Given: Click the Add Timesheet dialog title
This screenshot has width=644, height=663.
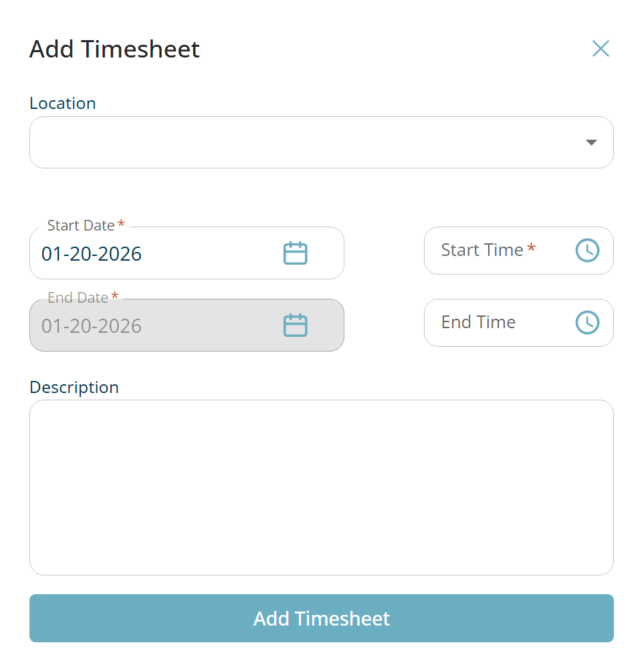Looking at the screenshot, I should pos(114,49).
